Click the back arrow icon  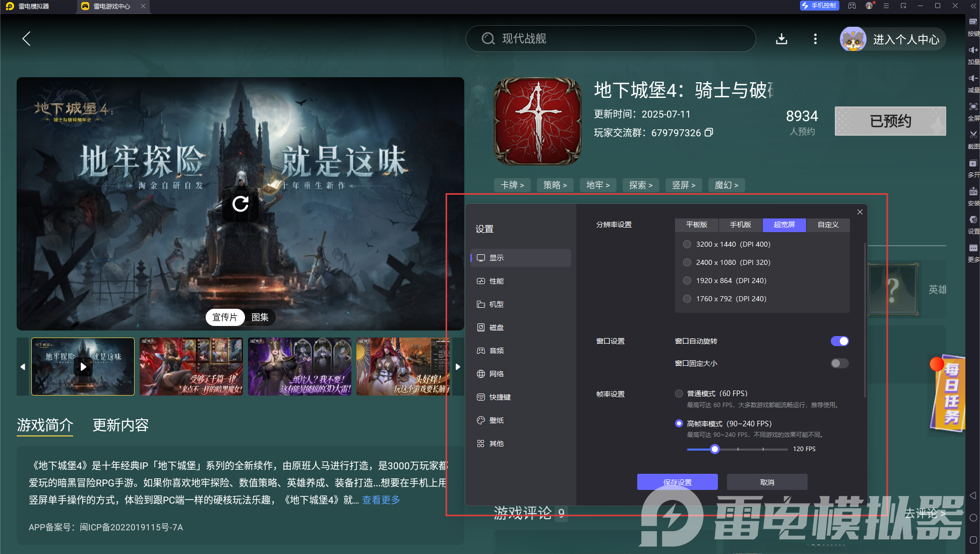(27, 39)
